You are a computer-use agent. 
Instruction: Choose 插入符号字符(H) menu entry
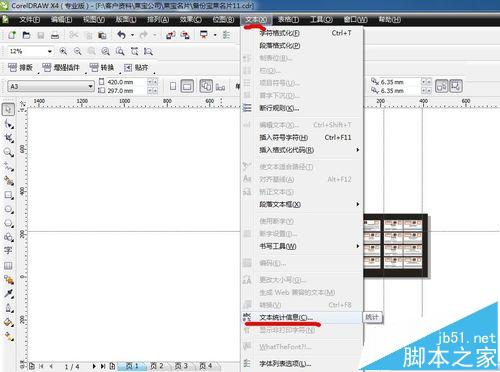point(302,137)
